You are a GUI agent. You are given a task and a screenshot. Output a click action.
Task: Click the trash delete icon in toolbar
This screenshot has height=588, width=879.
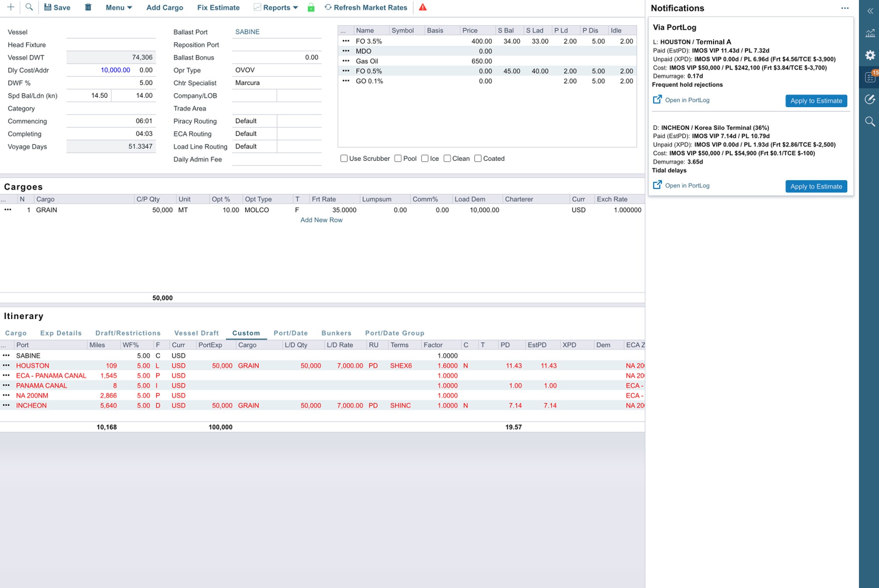[x=88, y=7]
